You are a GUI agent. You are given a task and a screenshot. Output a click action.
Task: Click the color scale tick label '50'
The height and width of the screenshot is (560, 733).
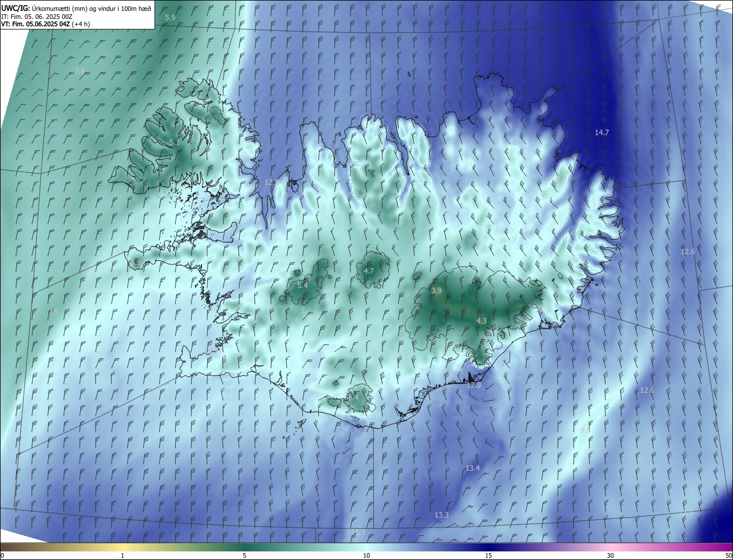pos(728,555)
